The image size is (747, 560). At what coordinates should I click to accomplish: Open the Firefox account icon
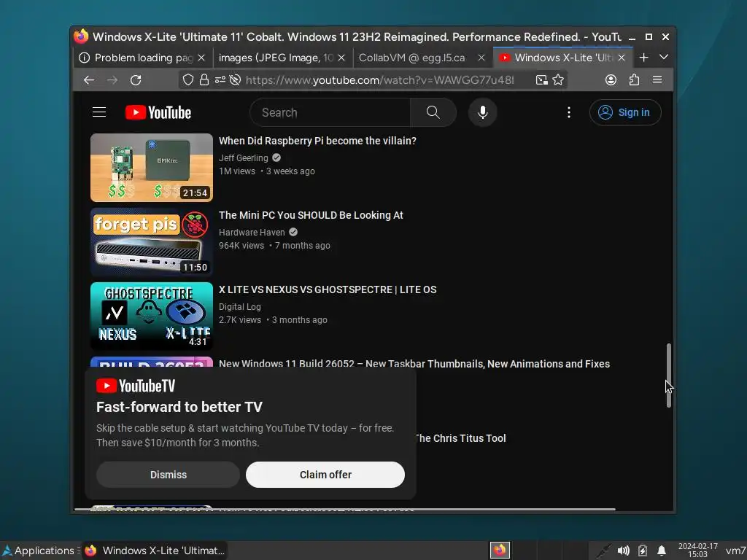[x=611, y=80]
